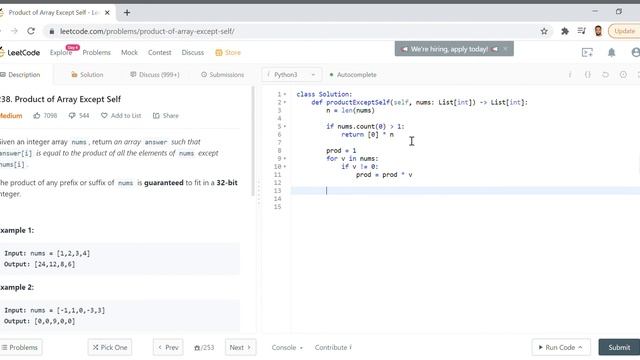
Task: Place cursor on the highlighted line 13 of the editor
Action: 465,191
